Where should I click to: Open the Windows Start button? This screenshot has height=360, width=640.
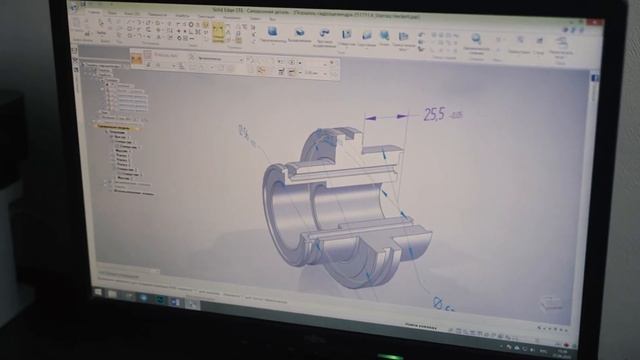pyautogui.click(x=98, y=291)
